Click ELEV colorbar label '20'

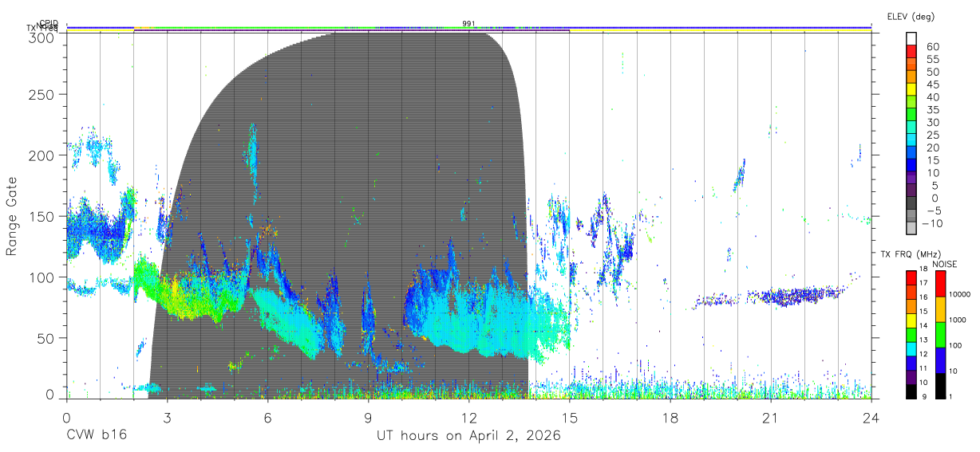tap(933, 148)
